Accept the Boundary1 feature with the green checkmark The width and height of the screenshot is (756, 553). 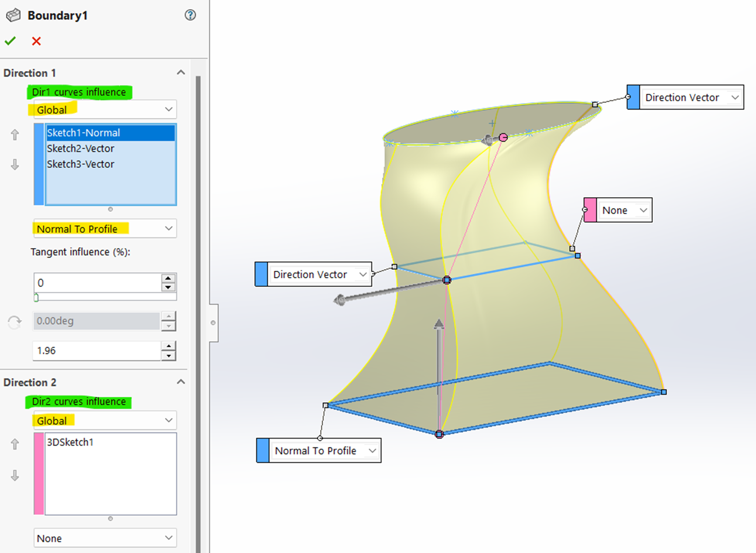[x=10, y=41]
